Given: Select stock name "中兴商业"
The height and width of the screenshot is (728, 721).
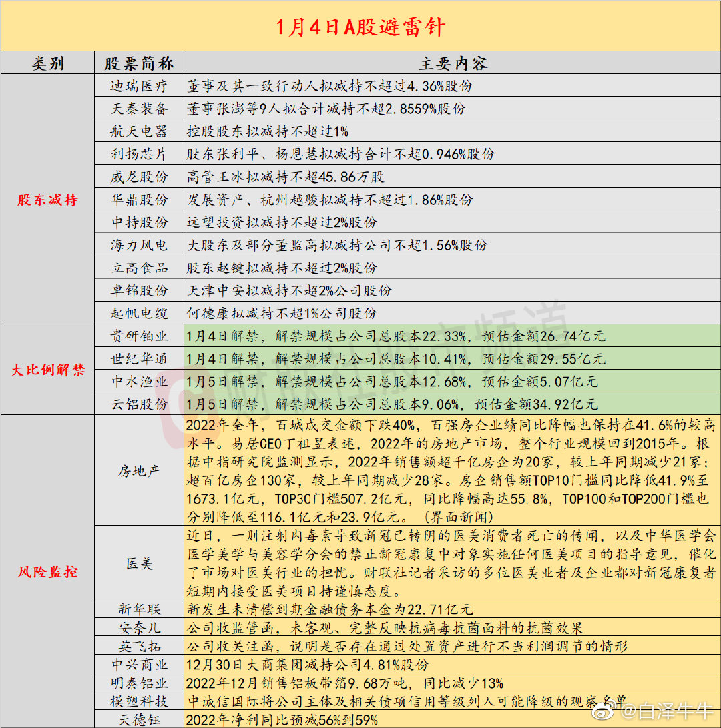Looking at the screenshot, I should [x=139, y=665].
